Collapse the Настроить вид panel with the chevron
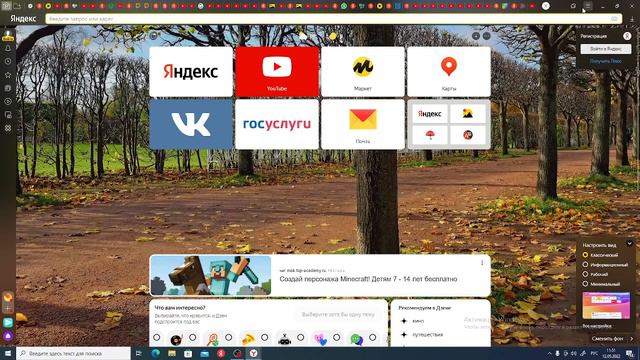Screen dimensions: 640x360 629,244
